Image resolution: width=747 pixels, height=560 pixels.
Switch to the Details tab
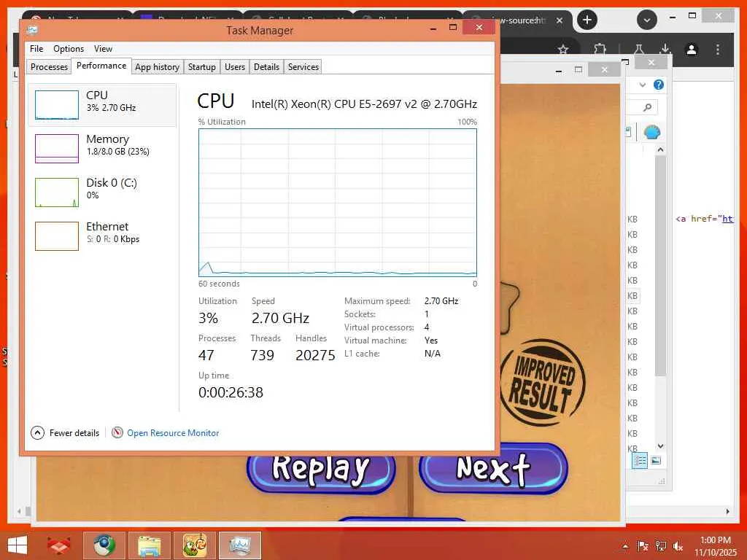(x=266, y=66)
